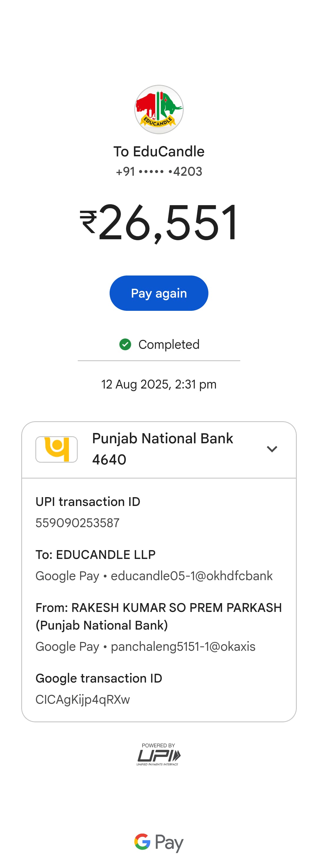Click the educandle05-1@okhdfcbank UPI address
The width and height of the screenshot is (318, 868).
coord(192,576)
